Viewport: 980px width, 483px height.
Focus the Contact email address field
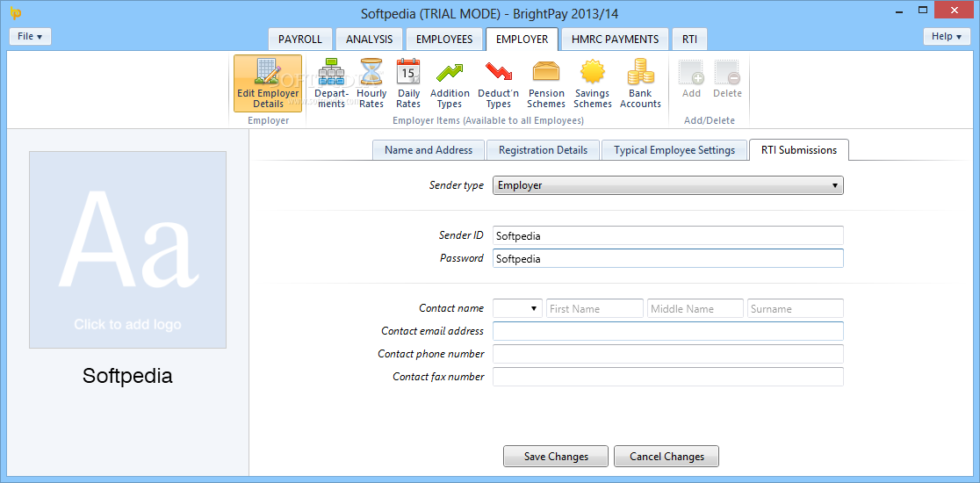click(667, 331)
